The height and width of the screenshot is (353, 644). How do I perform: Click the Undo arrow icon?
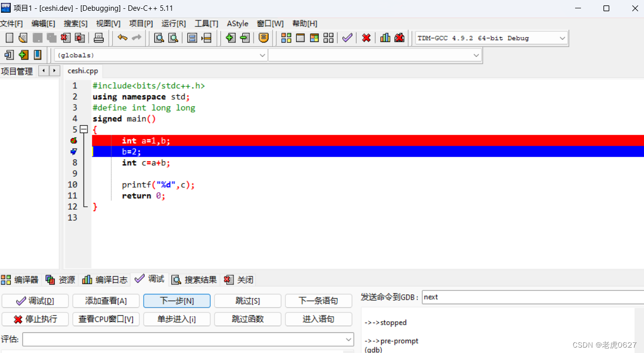click(123, 38)
